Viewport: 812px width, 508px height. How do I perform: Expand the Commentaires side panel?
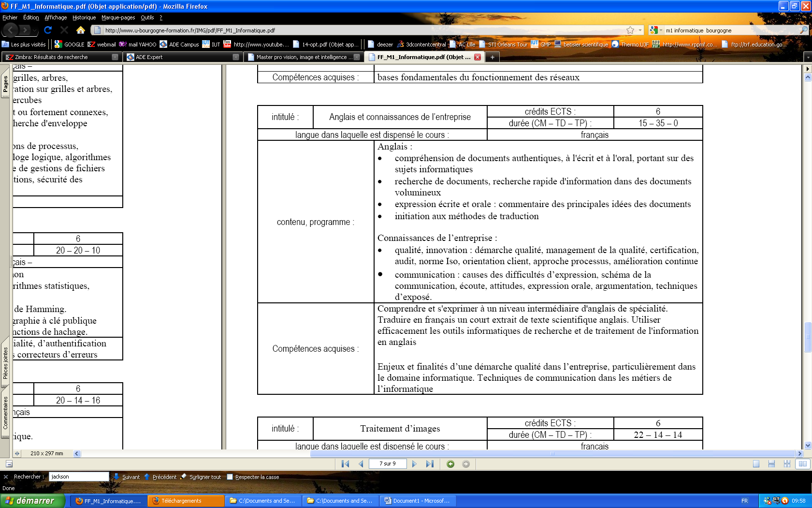5,413
